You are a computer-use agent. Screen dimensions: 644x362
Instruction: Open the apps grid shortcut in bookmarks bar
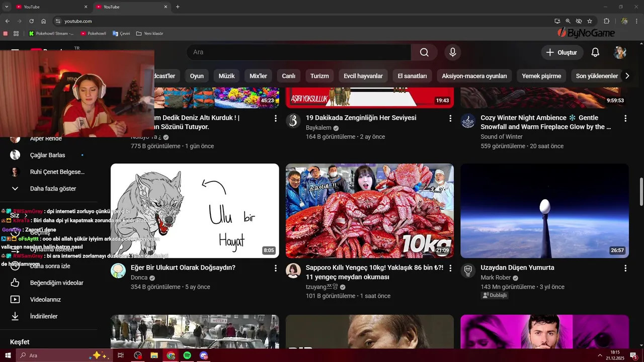(x=16, y=34)
